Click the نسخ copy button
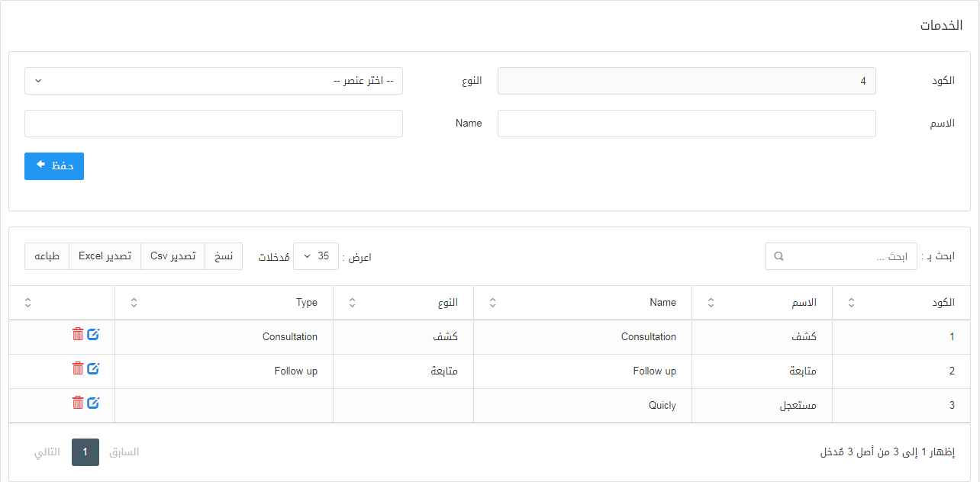Image resolution: width=980 pixels, height=482 pixels. point(224,256)
